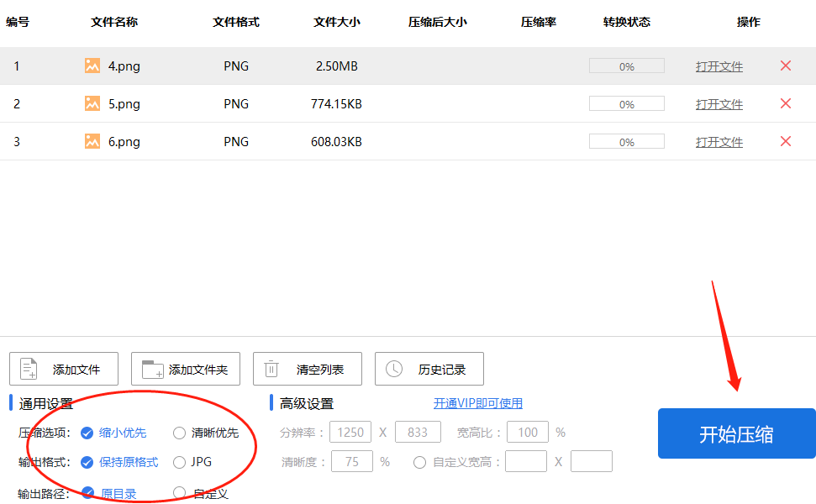
Task: Remove 6.png via the red X icon
Action: click(785, 141)
